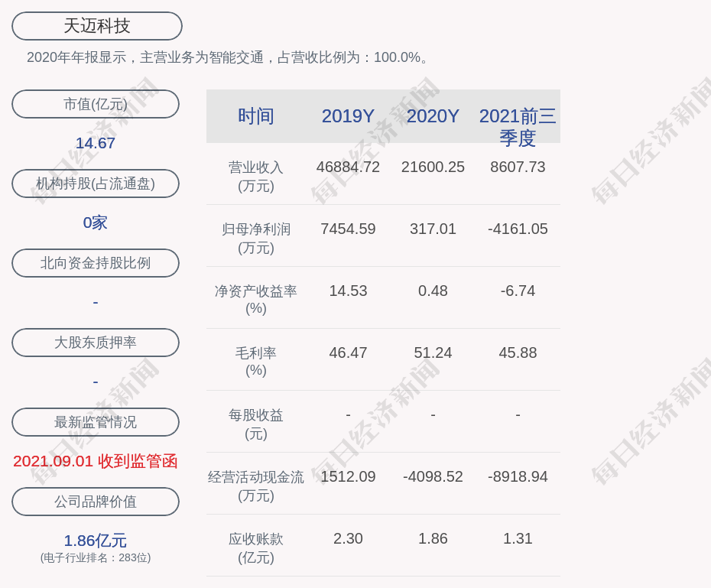Click the 大股东质押率 pill button
The width and height of the screenshot is (711, 588).
point(96,343)
